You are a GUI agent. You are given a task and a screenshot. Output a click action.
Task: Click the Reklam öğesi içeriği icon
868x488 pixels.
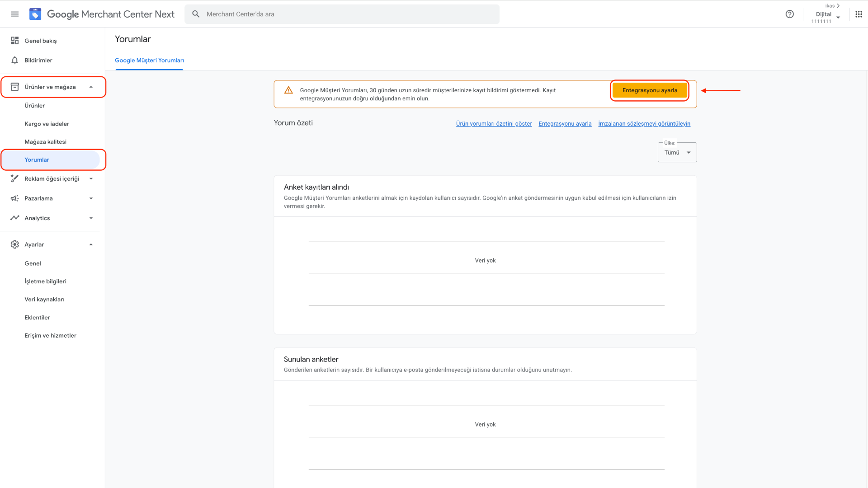pyautogui.click(x=15, y=178)
